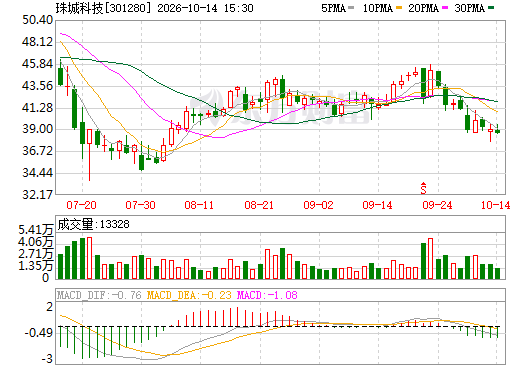The height and width of the screenshot is (365, 520).
Task: Click the 43.56 price axis label
Action: click(x=37, y=86)
